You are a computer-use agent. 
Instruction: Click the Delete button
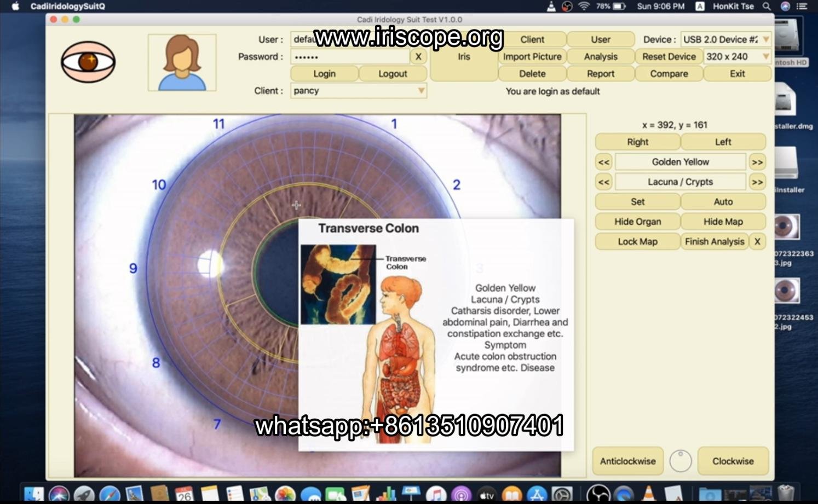[532, 73]
